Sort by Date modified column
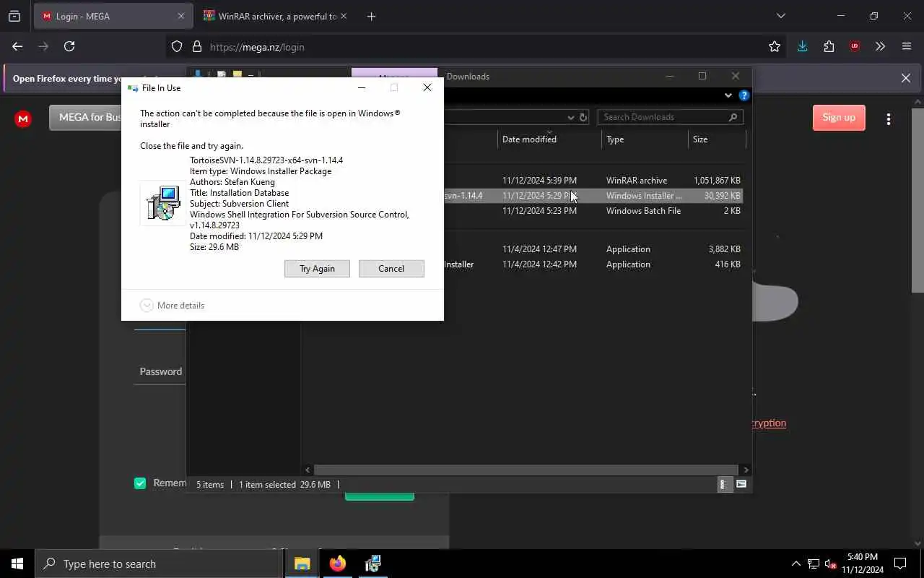The image size is (924, 578). pyautogui.click(x=549, y=139)
